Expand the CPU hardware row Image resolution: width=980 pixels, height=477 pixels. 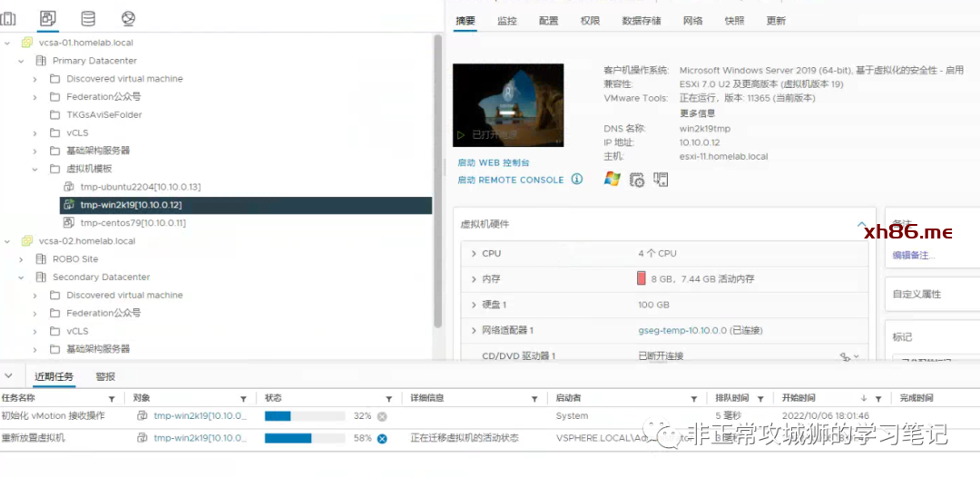coord(474,254)
